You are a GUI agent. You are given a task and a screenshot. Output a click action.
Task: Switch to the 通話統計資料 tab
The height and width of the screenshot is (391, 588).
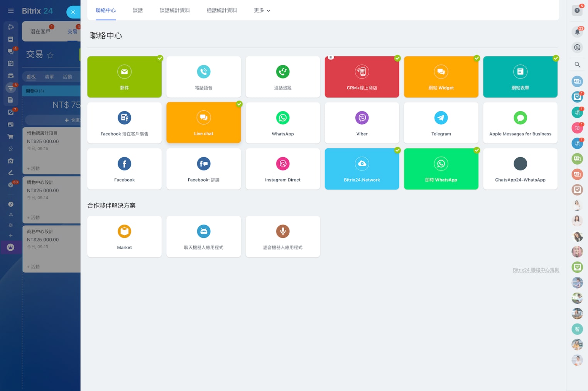(x=222, y=10)
